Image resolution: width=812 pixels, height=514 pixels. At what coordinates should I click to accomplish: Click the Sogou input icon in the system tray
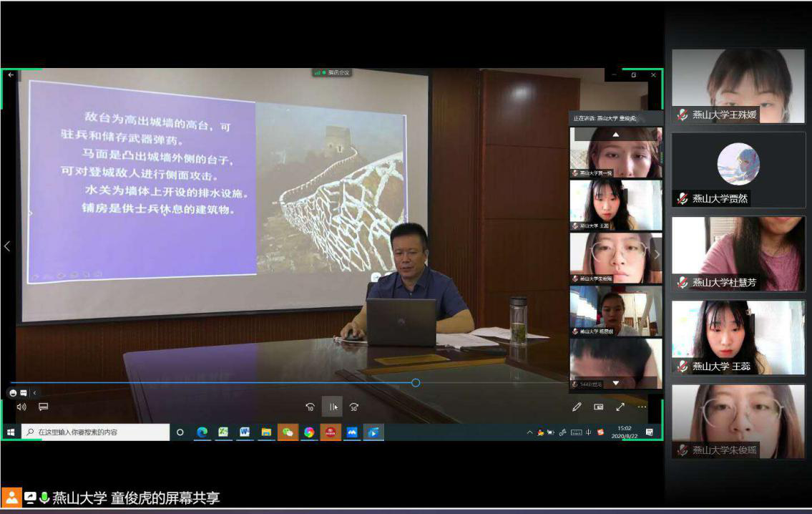601,432
